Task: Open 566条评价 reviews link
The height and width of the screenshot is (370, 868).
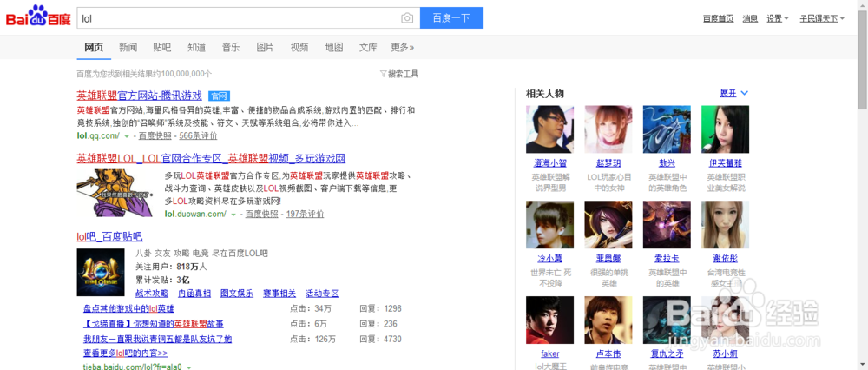Action: coord(198,135)
